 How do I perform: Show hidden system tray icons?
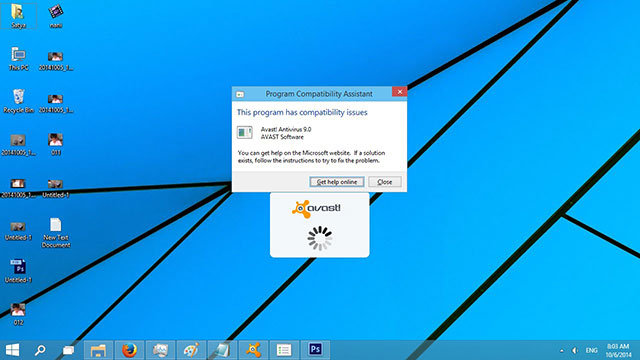click(x=562, y=351)
